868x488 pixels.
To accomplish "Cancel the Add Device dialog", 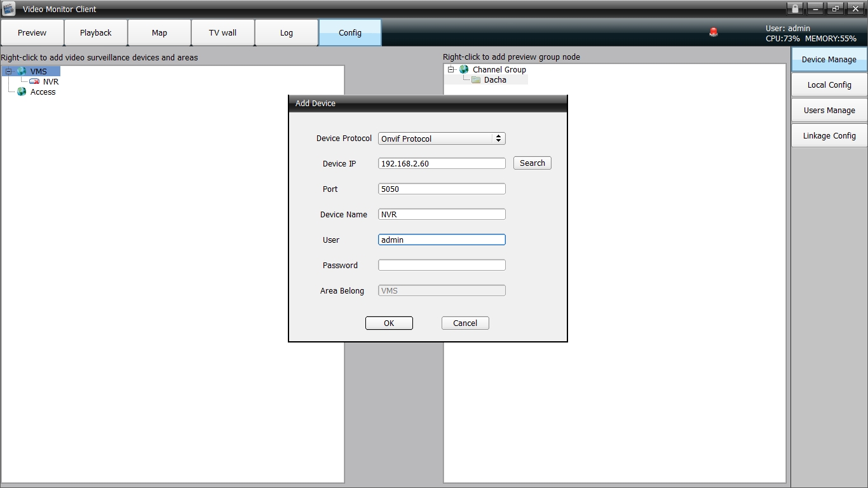I will point(465,323).
